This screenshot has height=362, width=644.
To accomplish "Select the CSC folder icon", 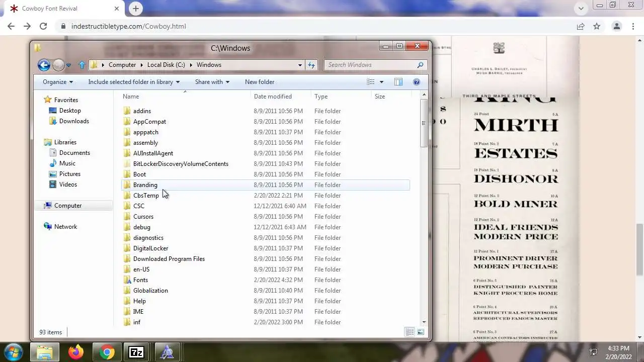I will pyautogui.click(x=127, y=206).
